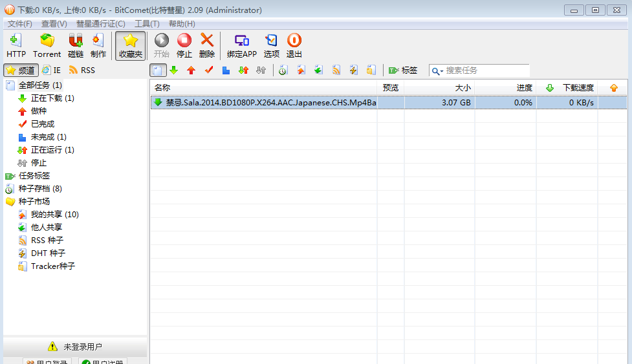Click DHT torrent lightning icon in filter bar
This screenshot has height=364, width=632.
(x=353, y=70)
